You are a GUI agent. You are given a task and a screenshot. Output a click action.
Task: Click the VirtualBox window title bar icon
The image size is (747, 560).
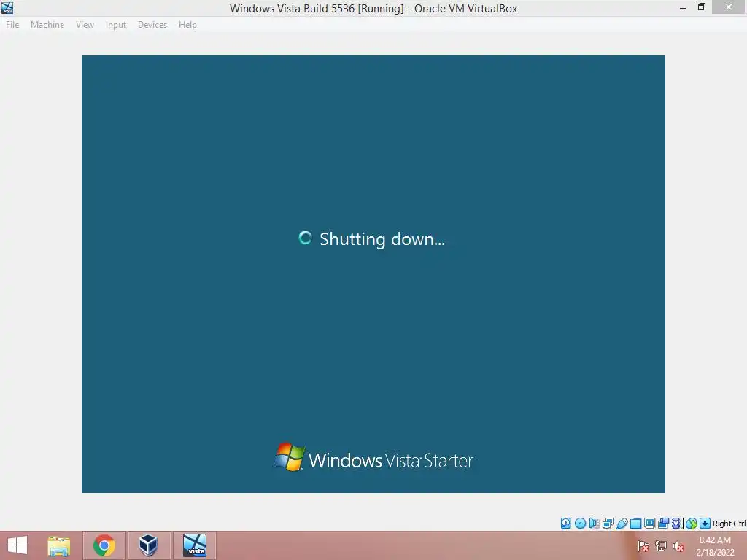[x=7, y=7]
